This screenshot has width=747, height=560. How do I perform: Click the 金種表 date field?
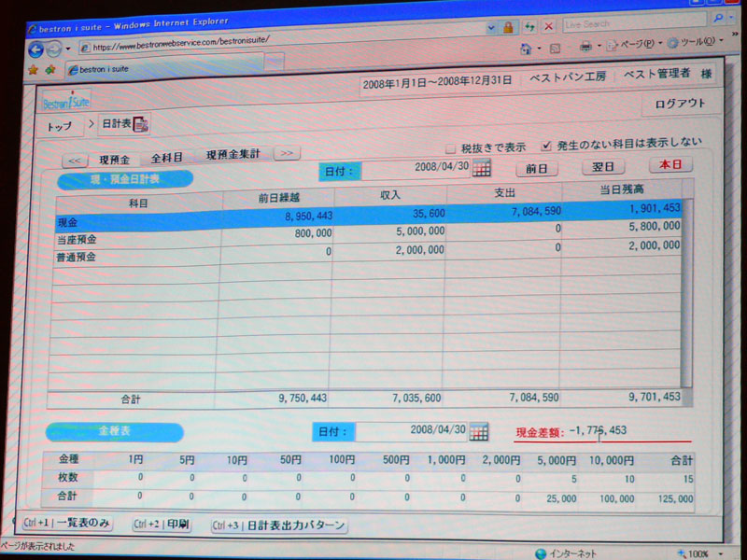[x=412, y=431]
